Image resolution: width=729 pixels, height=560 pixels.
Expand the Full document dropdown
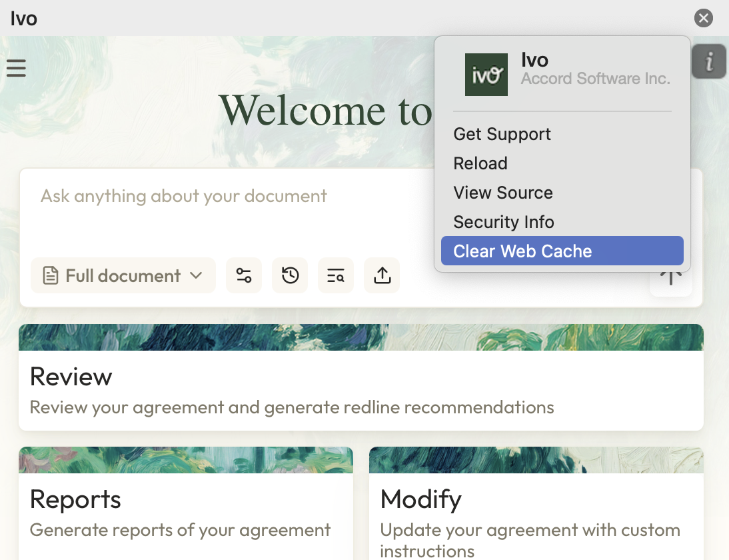tap(123, 275)
